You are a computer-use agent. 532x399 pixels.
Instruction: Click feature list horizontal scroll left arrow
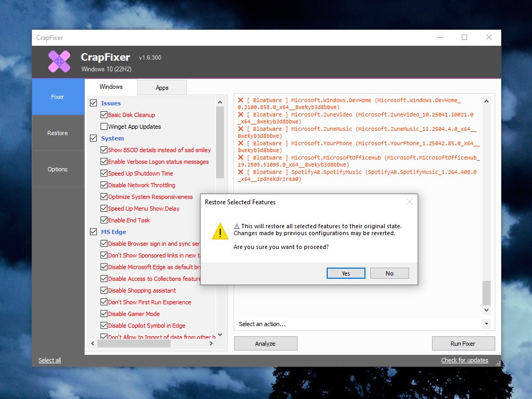tap(93, 343)
